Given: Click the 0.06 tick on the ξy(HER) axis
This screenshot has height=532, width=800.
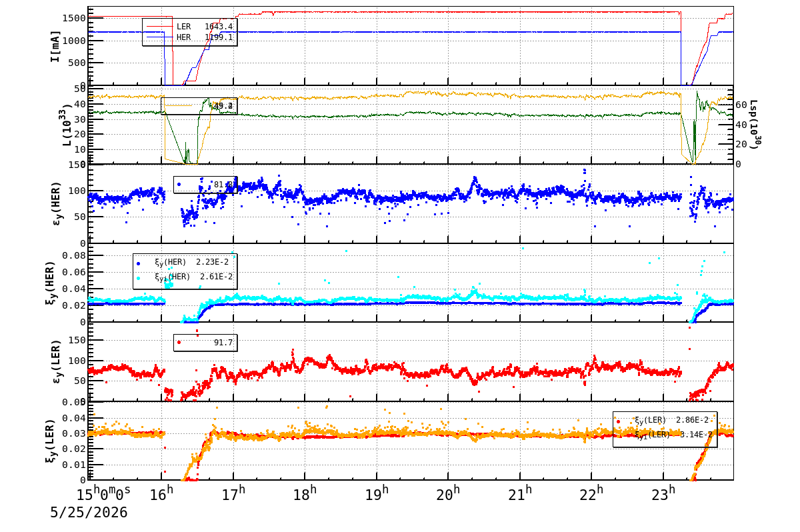Looking at the screenshot, I should [75, 272].
